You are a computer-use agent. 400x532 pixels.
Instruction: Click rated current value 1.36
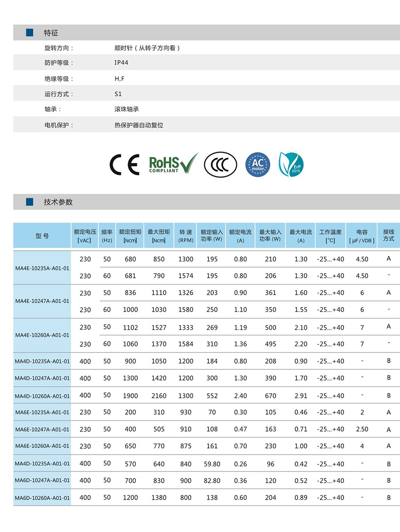(240, 344)
